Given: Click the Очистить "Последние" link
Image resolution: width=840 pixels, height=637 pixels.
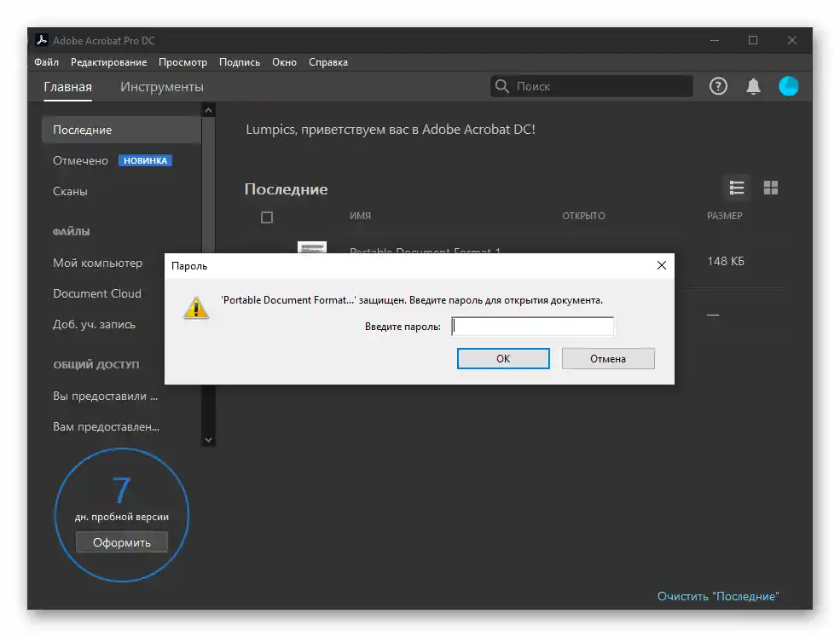Looking at the screenshot, I should (718, 596).
